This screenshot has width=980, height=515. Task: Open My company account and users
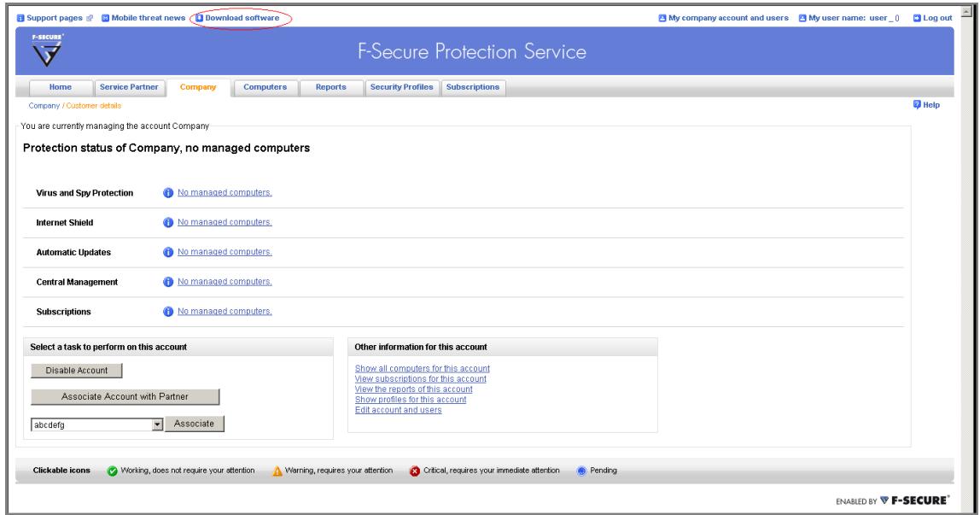(x=729, y=18)
